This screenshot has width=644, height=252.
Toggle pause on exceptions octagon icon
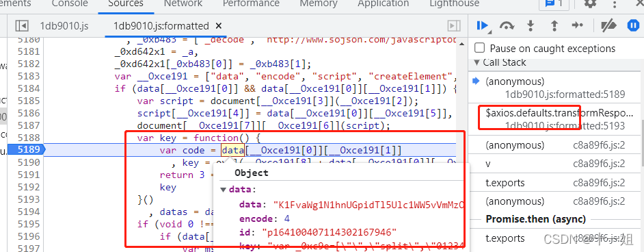click(633, 25)
